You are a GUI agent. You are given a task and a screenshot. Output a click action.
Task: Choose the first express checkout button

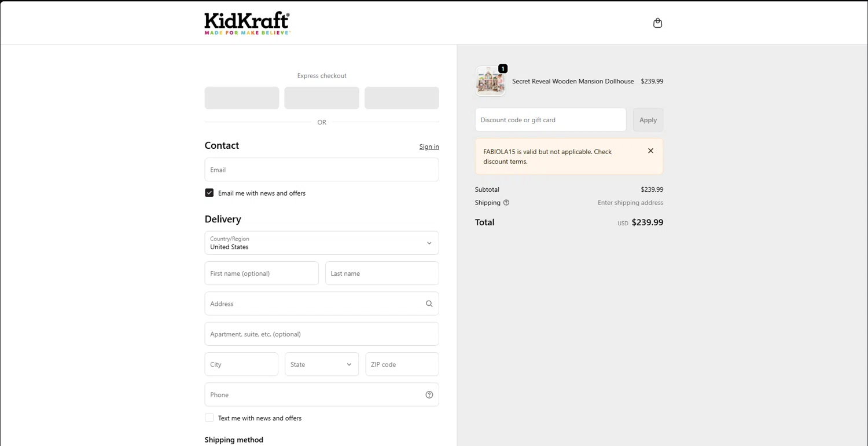click(x=242, y=98)
